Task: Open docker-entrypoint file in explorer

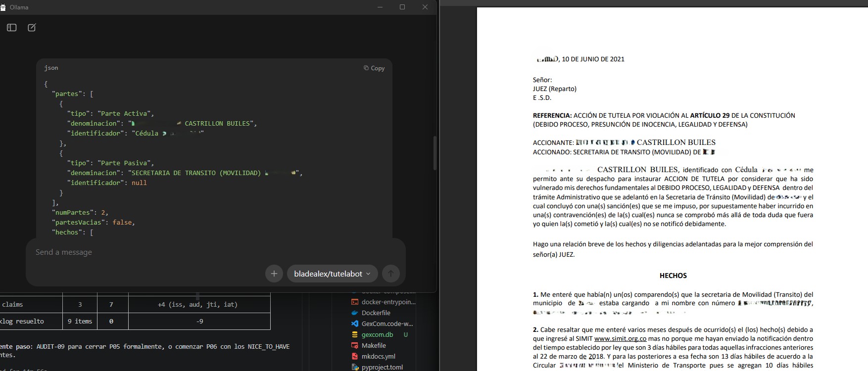Action: coord(388,302)
